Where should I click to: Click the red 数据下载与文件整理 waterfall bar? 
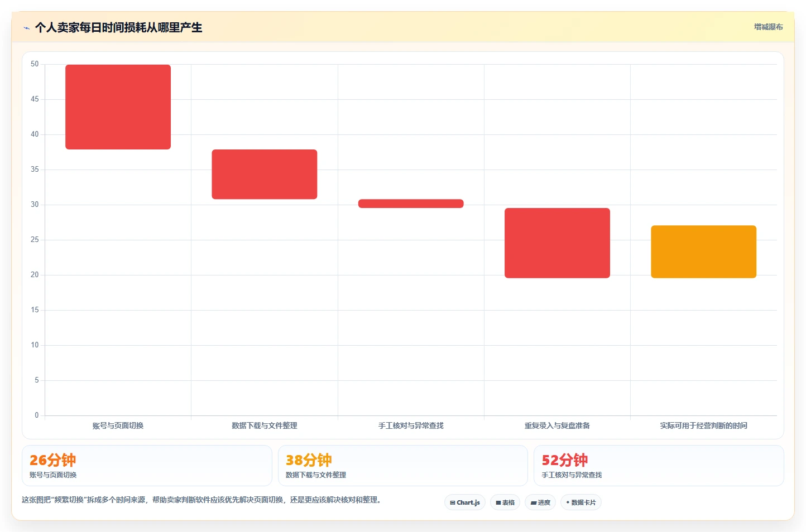pyautogui.click(x=265, y=174)
